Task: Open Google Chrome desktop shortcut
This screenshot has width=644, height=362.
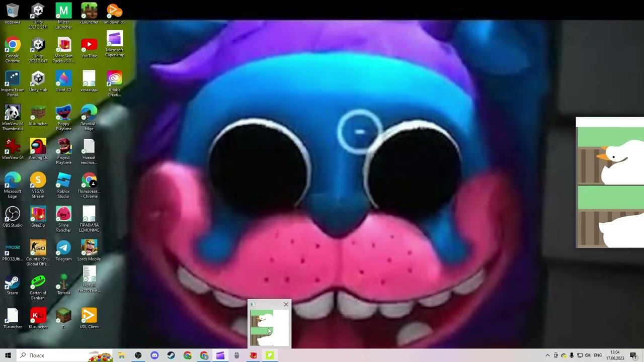Action: 13,50
